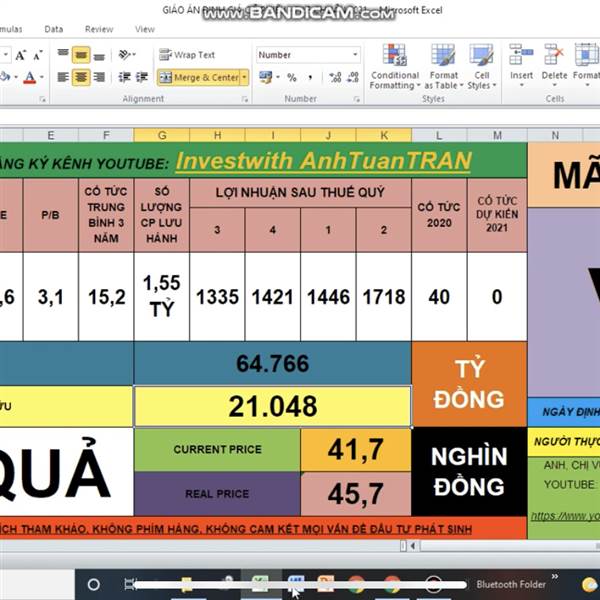Apply Comma Style format

pyautogui.click(x=310, y=78)
